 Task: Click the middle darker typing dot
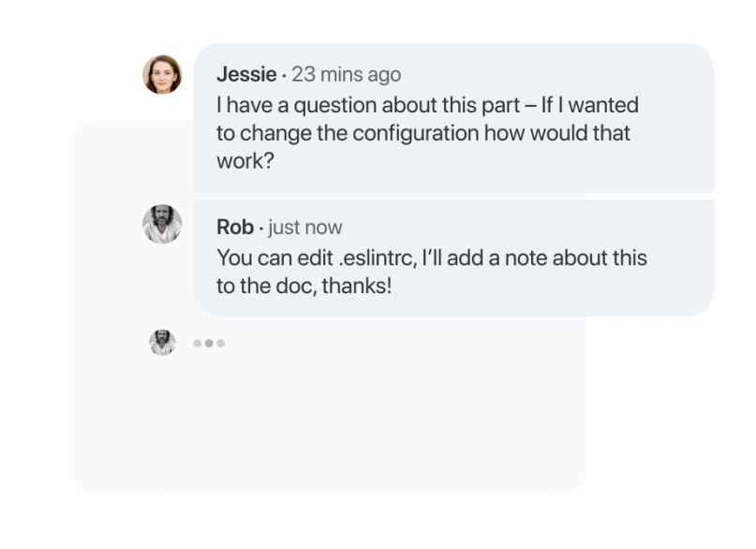click(x=209, y=343)
